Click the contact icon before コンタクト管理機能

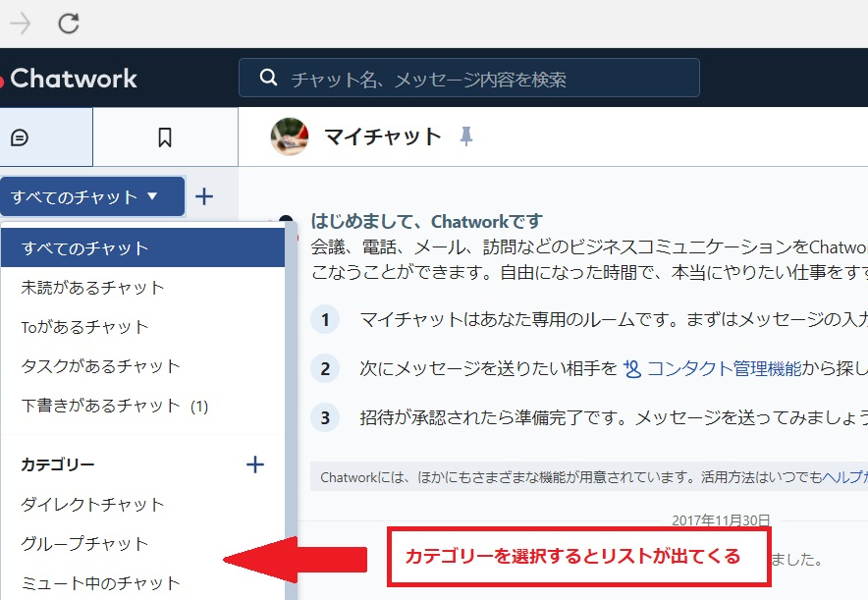click(632, 368)
